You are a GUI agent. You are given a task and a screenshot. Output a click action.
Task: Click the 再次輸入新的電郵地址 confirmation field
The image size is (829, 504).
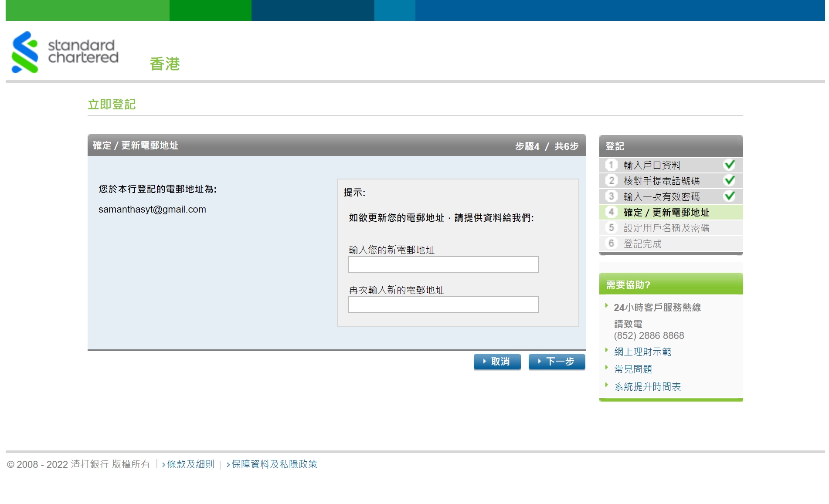pyautogui.click(x=443, y=304)
